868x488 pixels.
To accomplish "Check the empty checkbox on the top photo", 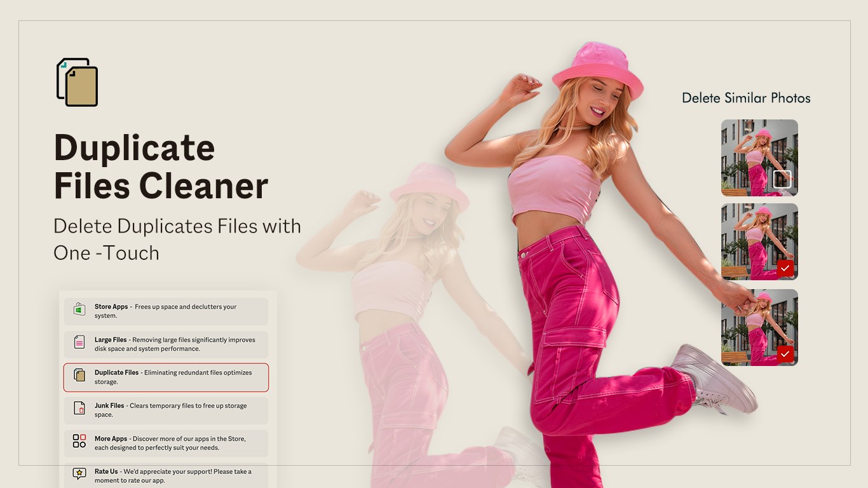I will 782,179.
